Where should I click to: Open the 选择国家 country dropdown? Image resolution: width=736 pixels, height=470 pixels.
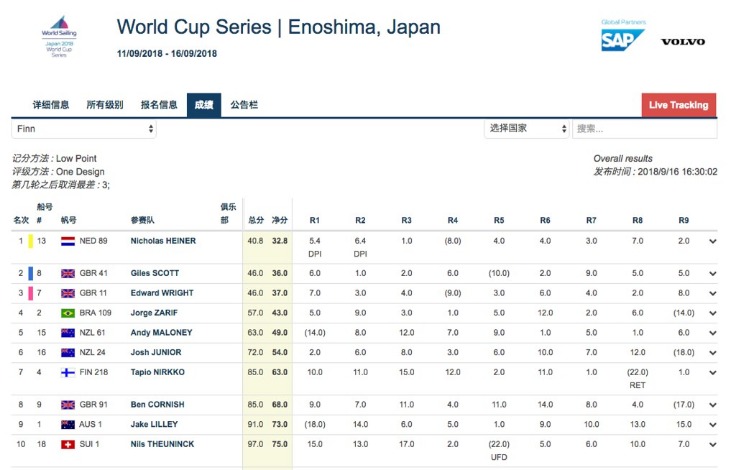pos(527,129)
